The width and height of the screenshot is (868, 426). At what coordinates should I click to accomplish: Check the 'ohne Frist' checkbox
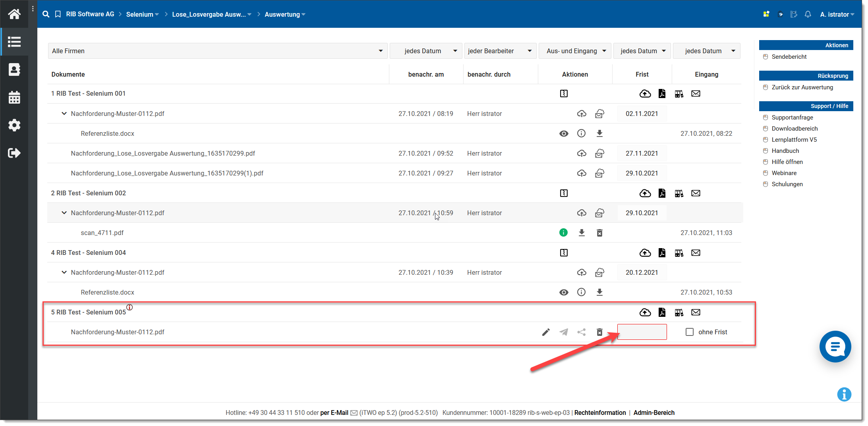[690, 332]
